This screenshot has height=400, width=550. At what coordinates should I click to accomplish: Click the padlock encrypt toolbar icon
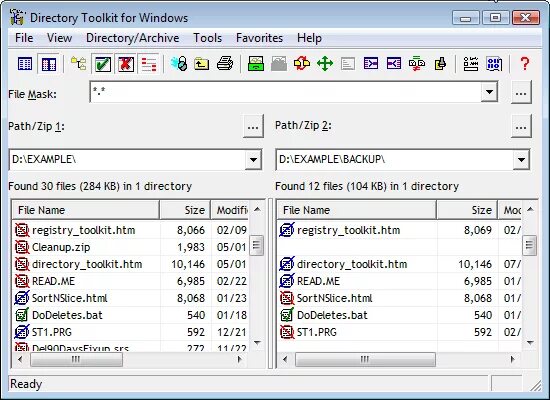point(179,64)
